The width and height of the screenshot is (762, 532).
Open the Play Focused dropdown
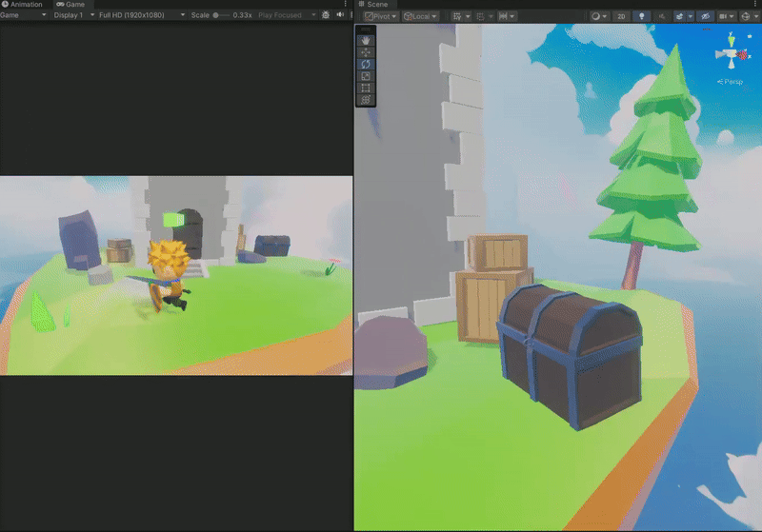pyautogui.click(x=287, y=15)
